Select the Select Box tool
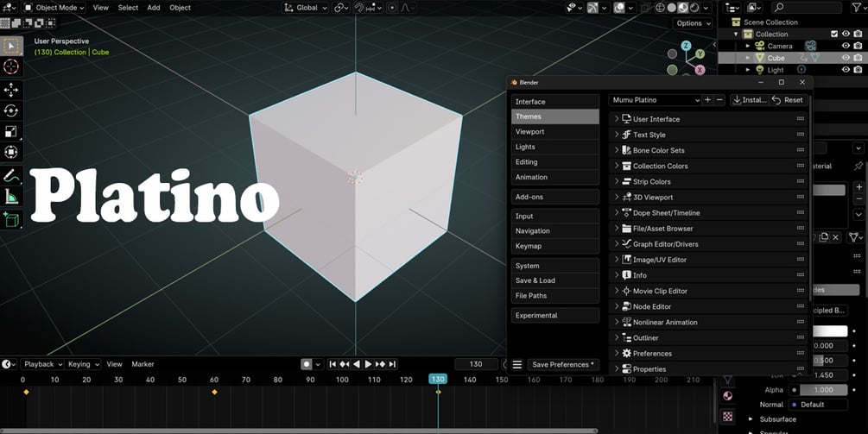Image resolution: width=868 pixels, height=434 pixels. [11, 46]
